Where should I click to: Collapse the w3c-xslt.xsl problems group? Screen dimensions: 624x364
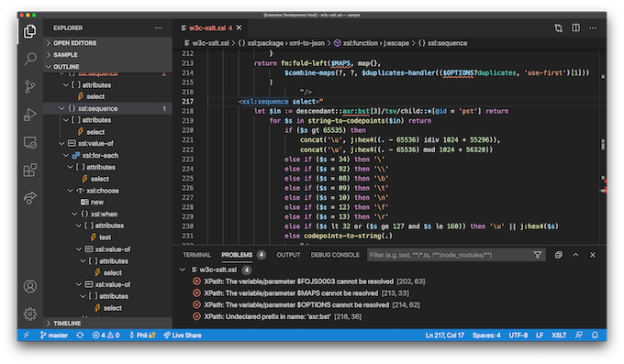tap(183, 270)
